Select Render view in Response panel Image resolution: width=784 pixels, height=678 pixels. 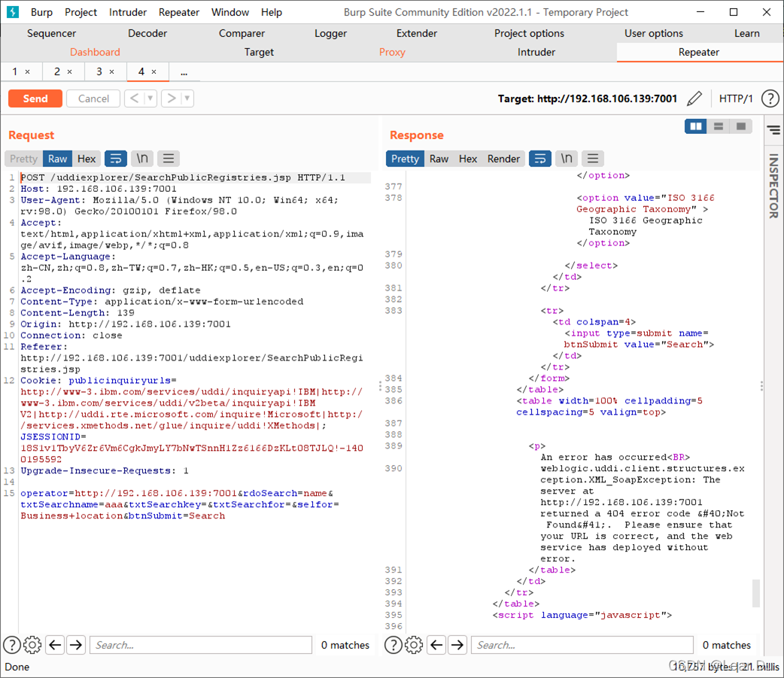503,159
